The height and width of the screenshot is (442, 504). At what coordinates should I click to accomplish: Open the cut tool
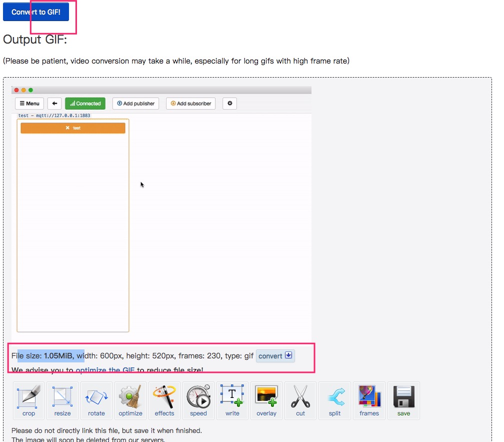(x=300, y=400)
